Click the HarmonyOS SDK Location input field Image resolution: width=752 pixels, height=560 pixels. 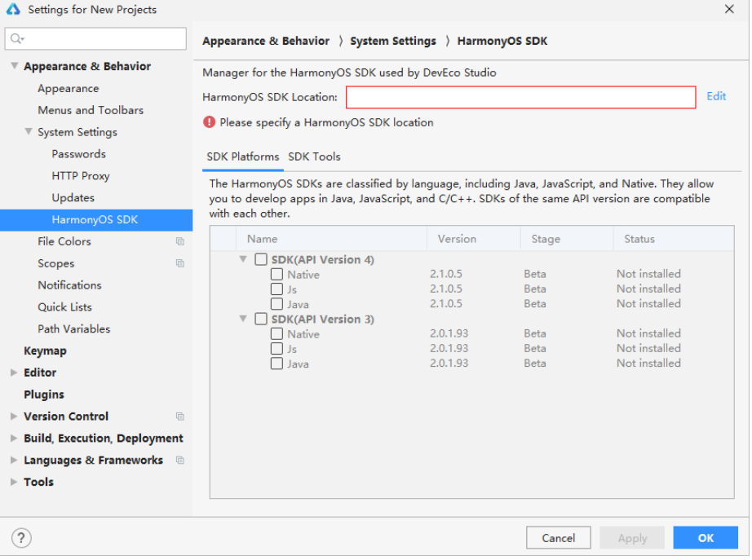click(520, 97)
